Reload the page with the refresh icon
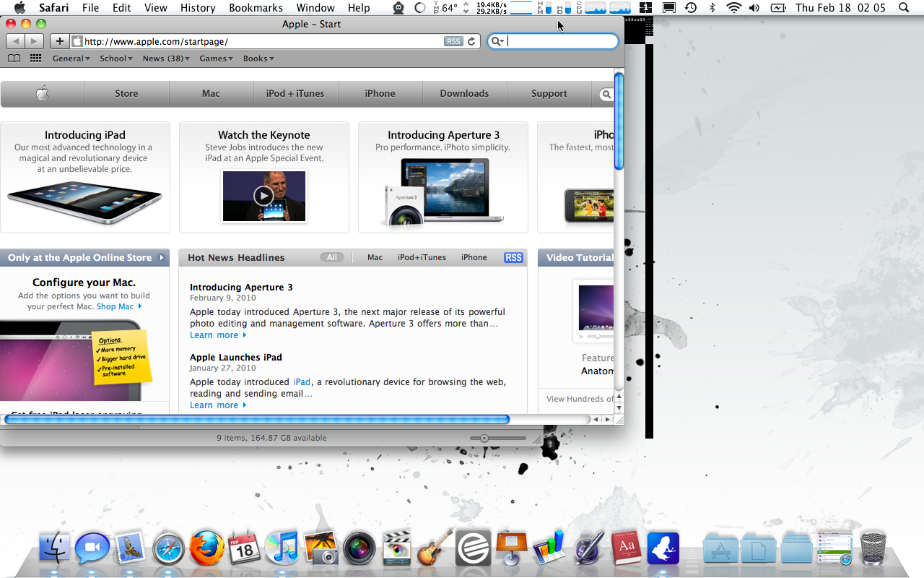 471,41
